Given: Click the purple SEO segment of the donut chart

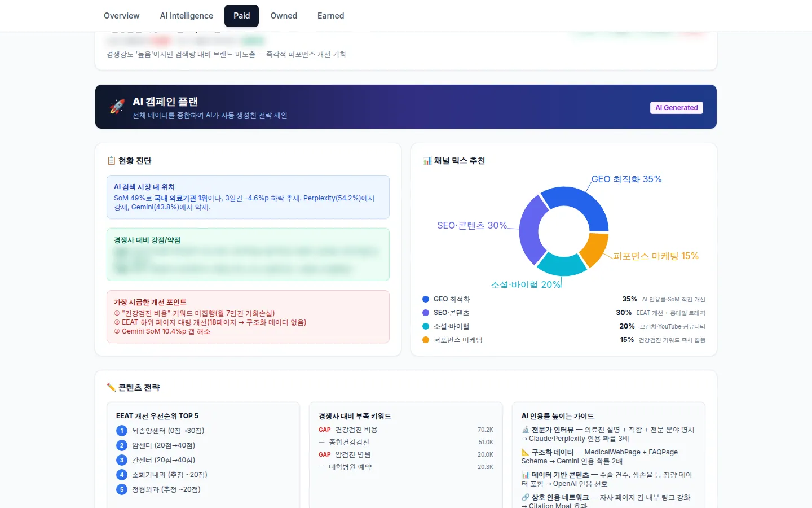Looking at the screenshot, I should point(530,229).
